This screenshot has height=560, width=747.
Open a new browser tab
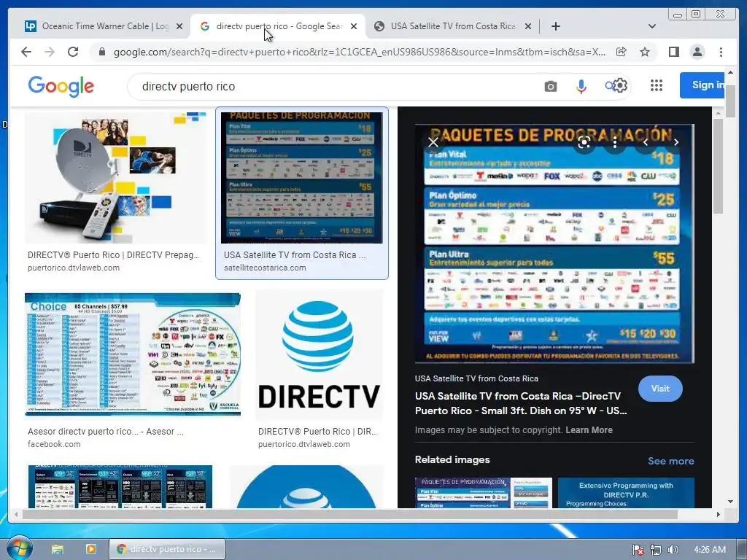point(555,26)
